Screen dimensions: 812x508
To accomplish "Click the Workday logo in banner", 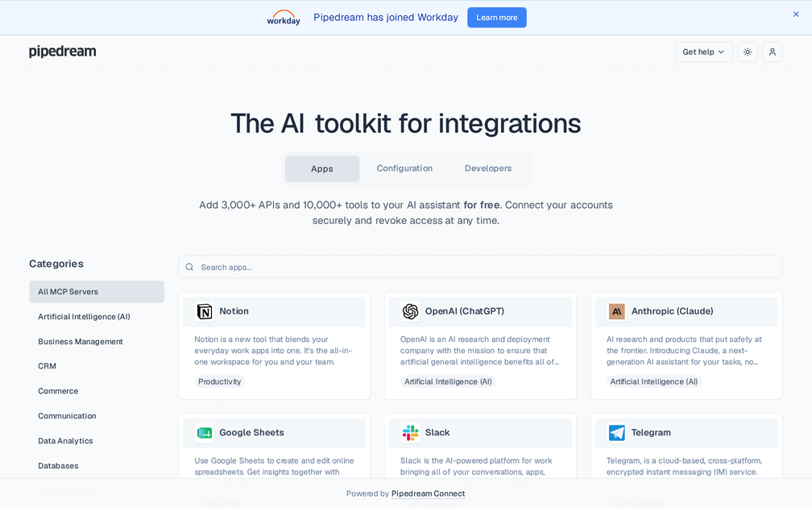I will tap(284, 17).
